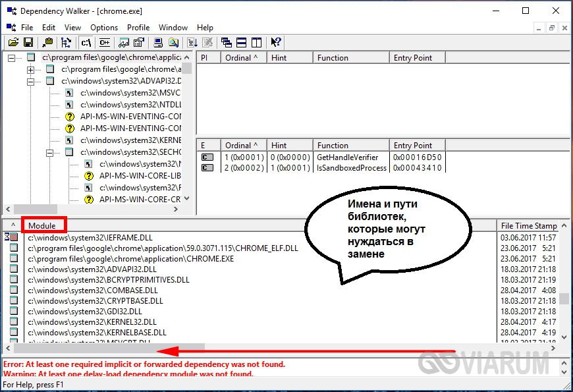Open the Edit menu
573x392 pixels.
pos(49,28)
